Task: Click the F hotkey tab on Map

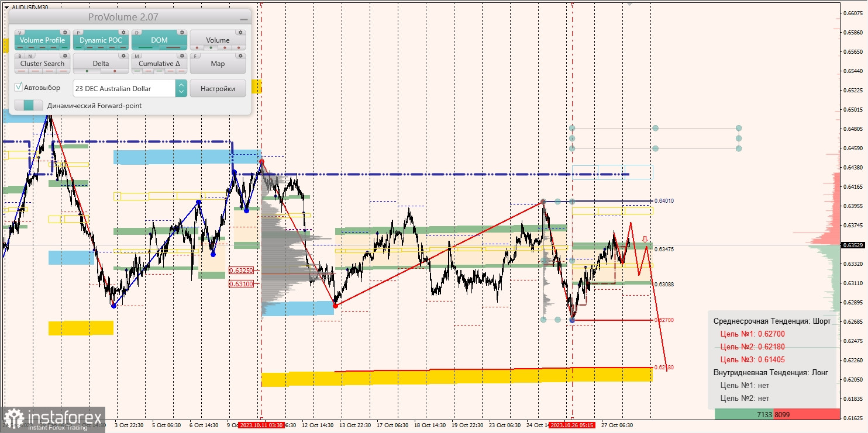Action: tap(195, 56)
